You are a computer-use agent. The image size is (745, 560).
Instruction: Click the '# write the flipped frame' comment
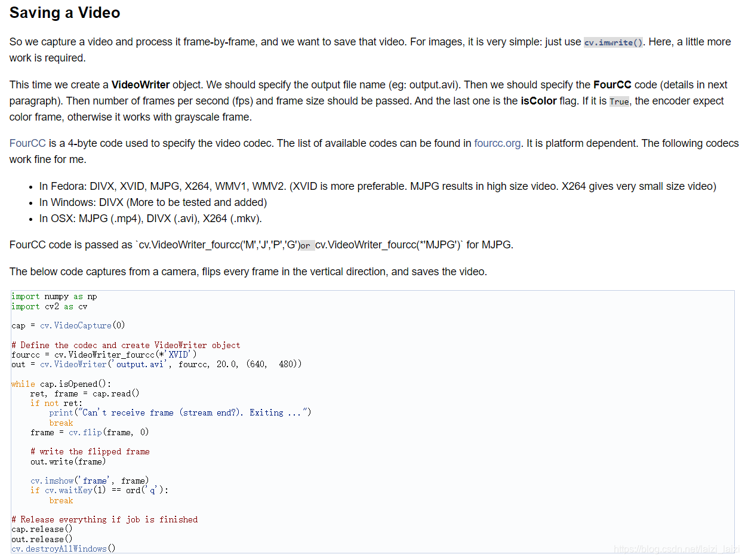point(90,451)
